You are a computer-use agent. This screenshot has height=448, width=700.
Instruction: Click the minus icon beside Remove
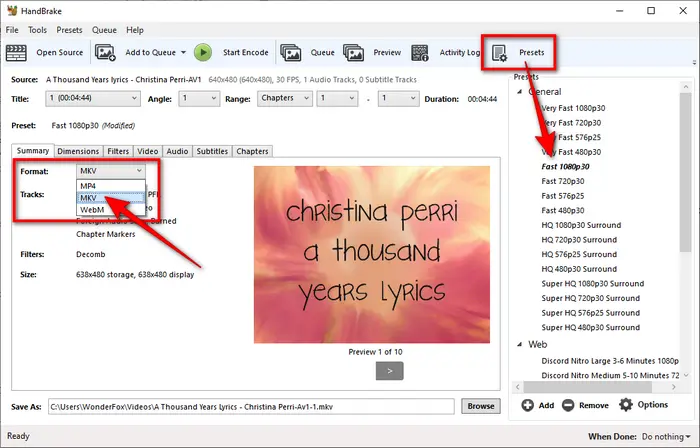click(568, 405)
